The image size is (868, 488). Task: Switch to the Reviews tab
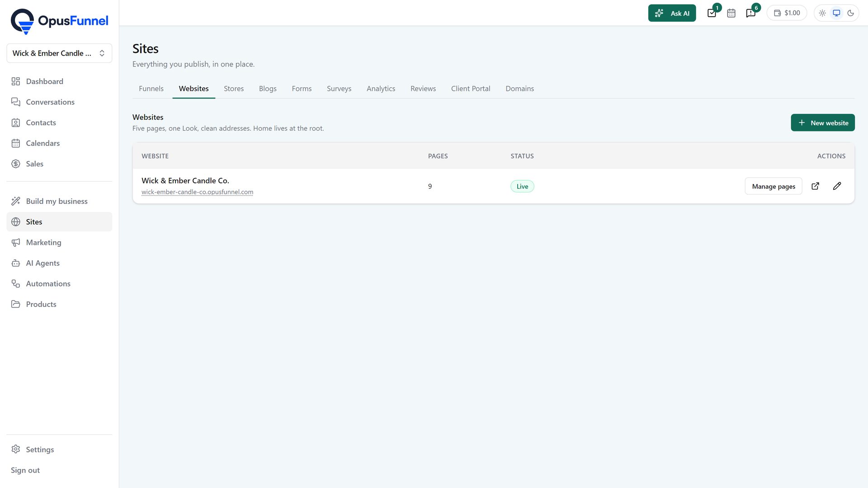point(423,89)
